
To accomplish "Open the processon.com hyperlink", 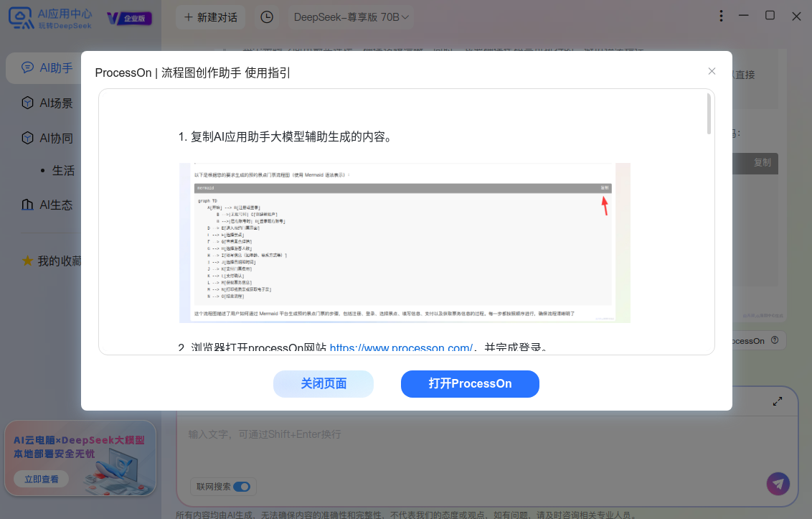I will click(401, 348).
